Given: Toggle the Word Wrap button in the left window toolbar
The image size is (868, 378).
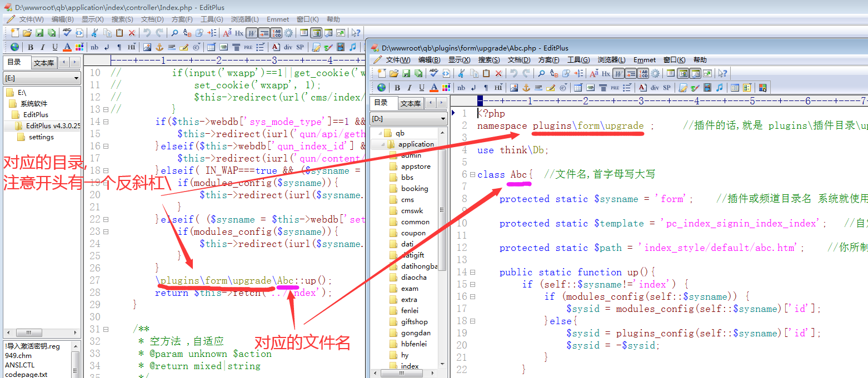Looking at the screenshot, I should (251, 33).
